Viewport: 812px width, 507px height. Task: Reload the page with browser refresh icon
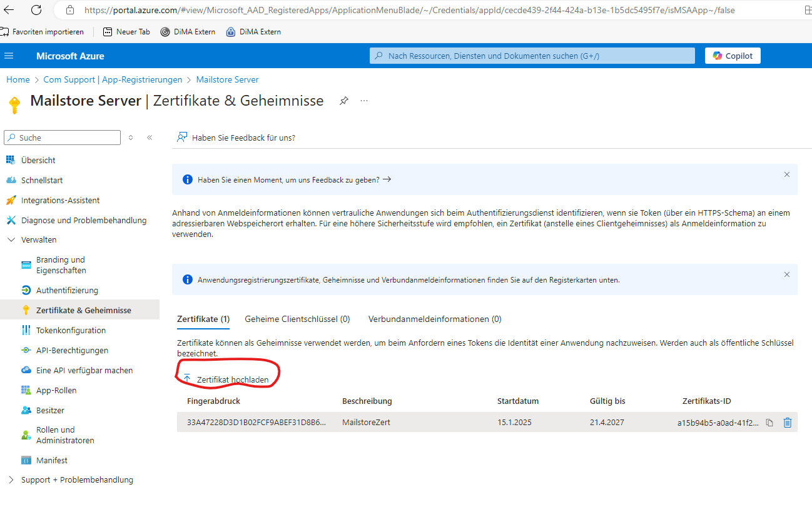[x=36, y=10]
